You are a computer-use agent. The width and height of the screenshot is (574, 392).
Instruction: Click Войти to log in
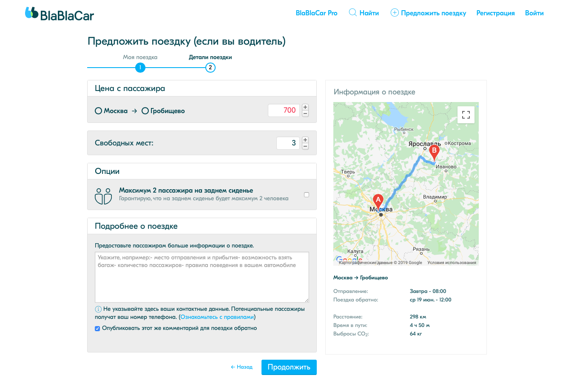pyautogui.click(x=534, y=13)
